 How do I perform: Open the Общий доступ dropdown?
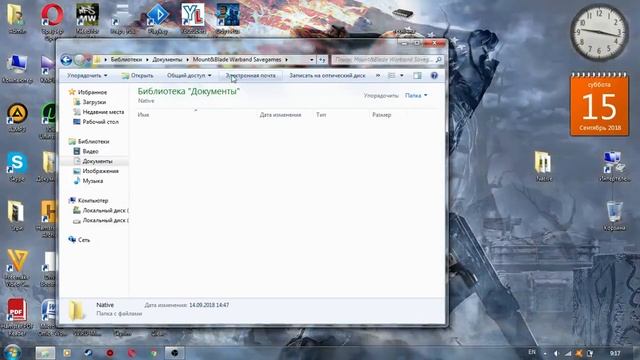coord(189,76)
